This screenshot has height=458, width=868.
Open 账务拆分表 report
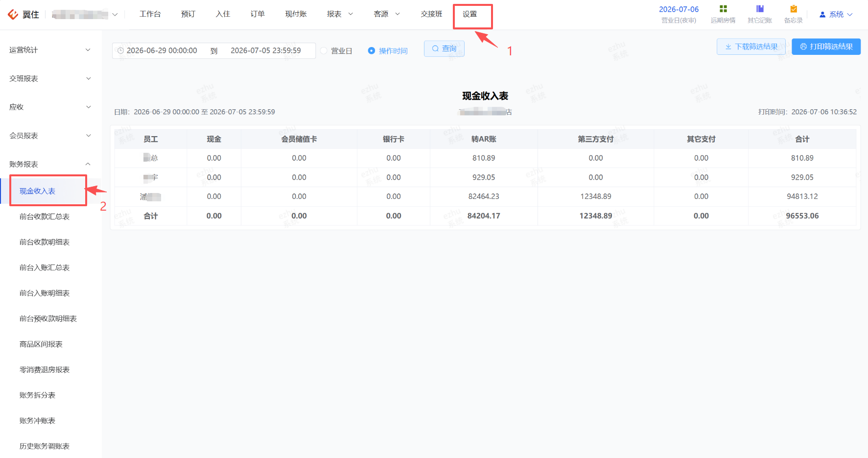tap(37, 395)
